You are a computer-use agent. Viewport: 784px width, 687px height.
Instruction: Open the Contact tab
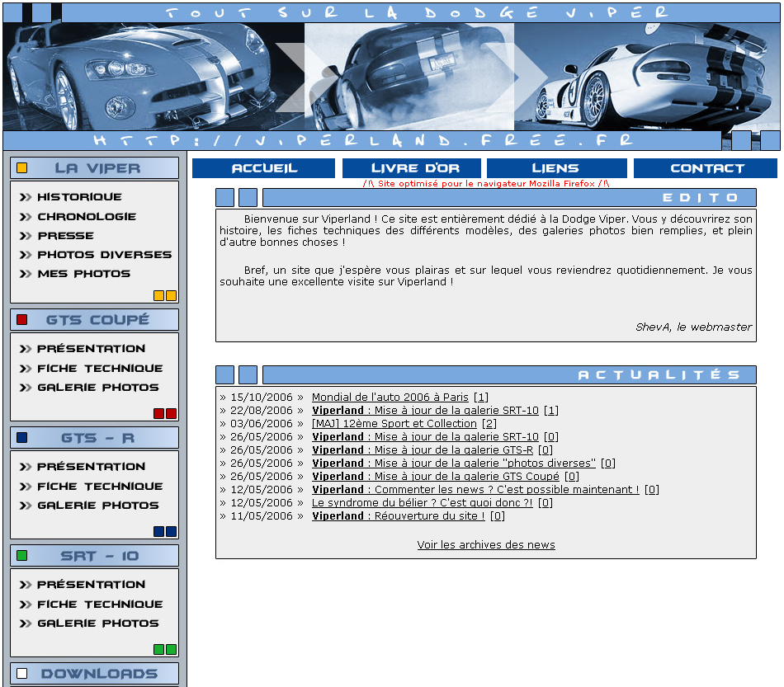(706, 168)
